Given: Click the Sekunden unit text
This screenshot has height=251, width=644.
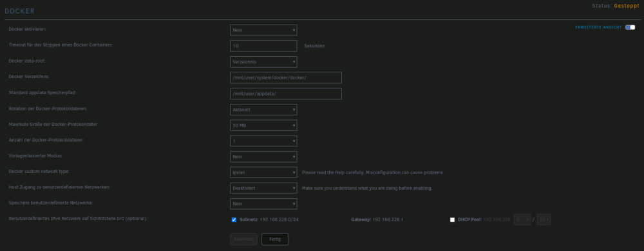Looking at the screenshot, I should [315, 46].
